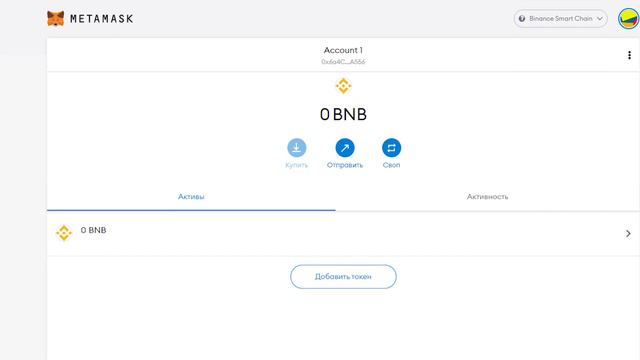Click the MetaMask fox logo

pos(56,19)
